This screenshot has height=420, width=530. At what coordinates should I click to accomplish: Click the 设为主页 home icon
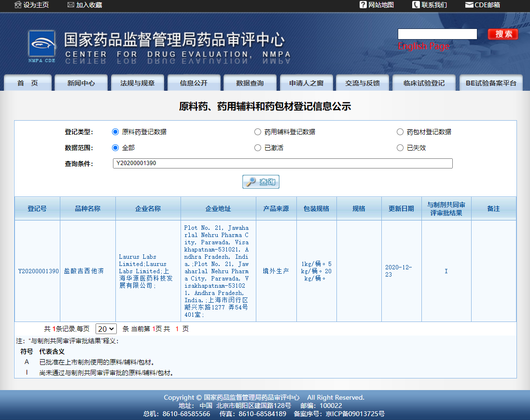[18, 6]
